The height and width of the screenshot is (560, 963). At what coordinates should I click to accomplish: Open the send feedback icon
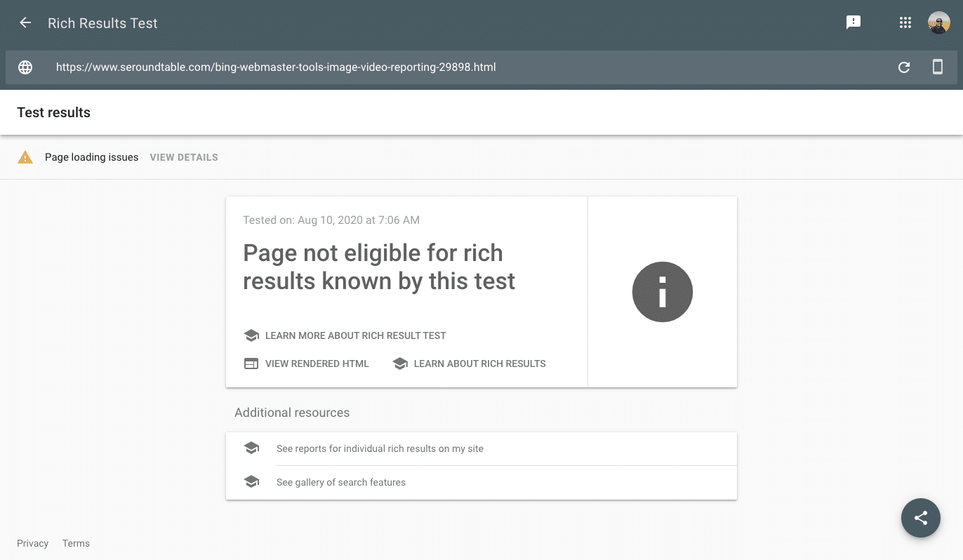coord(854,22)
